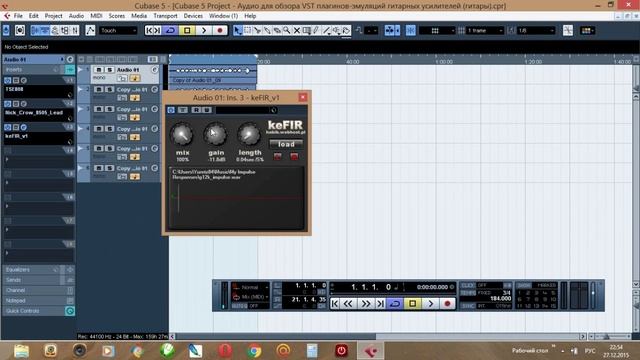Select the Zoom magnifier tool

(287, 31)
